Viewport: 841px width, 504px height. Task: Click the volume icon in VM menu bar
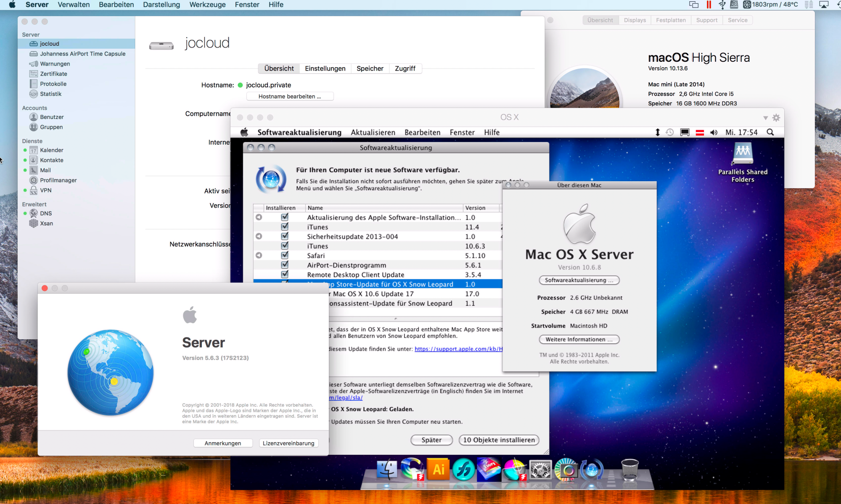pyautogui.click(x=714, y=132)
